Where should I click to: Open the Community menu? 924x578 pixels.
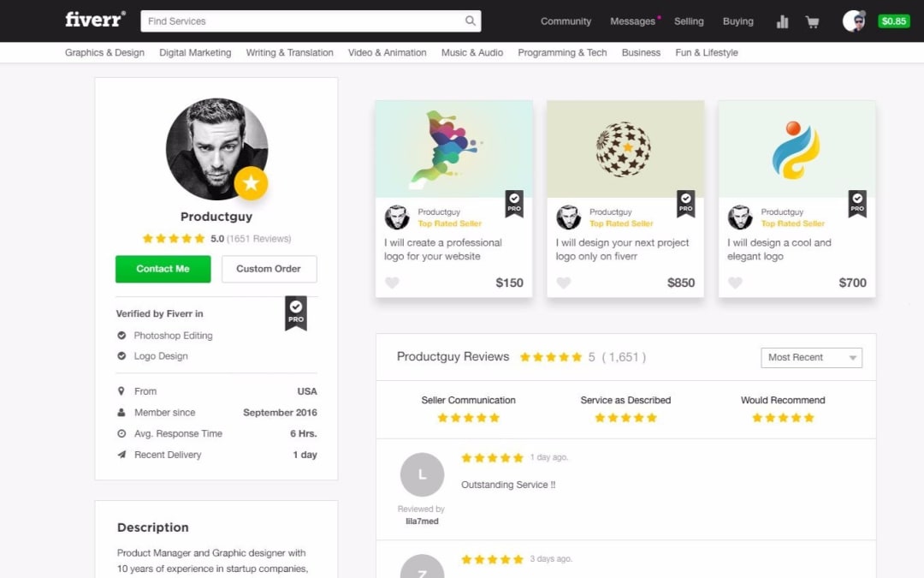click(566, 21)
